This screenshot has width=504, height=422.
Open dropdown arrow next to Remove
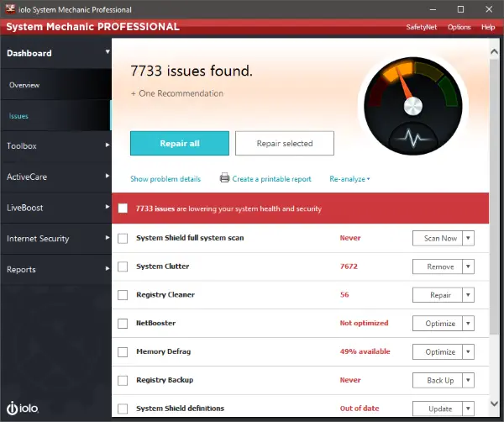coord(469,266)
